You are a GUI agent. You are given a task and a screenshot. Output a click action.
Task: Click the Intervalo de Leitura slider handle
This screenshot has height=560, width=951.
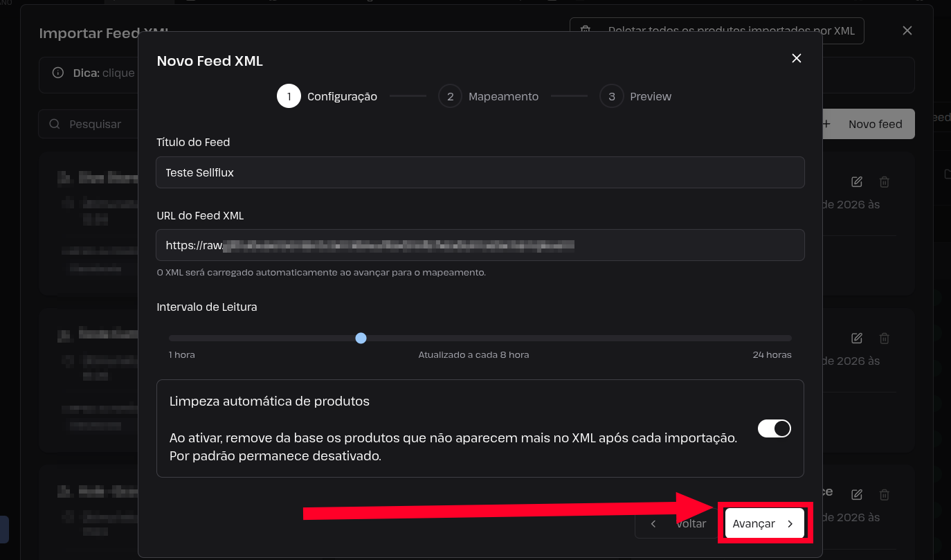pyautogui.click(x=361, y=338)
